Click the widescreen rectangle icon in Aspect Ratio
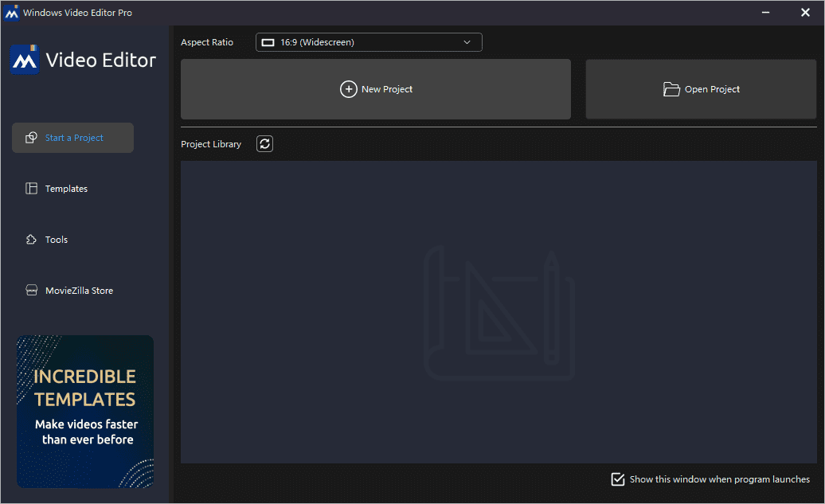 (x=268, y=43)
